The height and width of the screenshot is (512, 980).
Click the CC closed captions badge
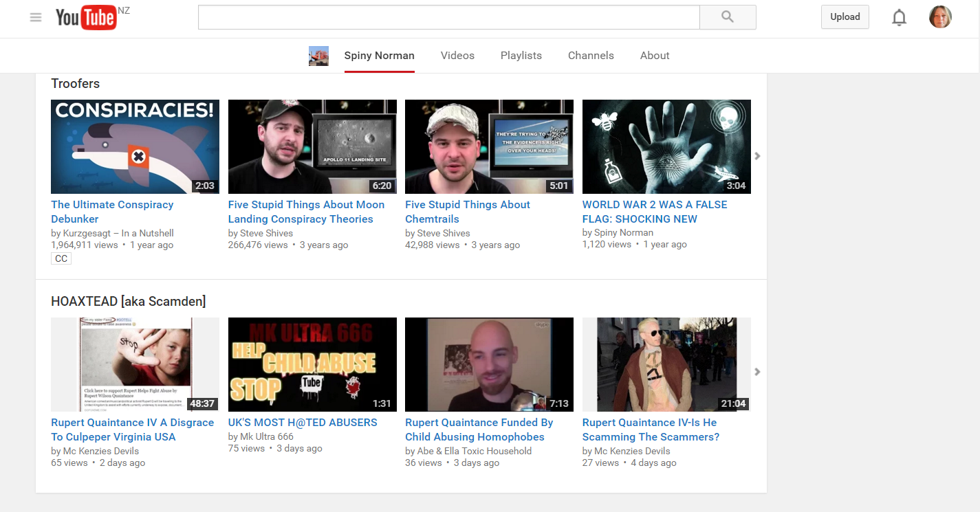pos(61,259)
